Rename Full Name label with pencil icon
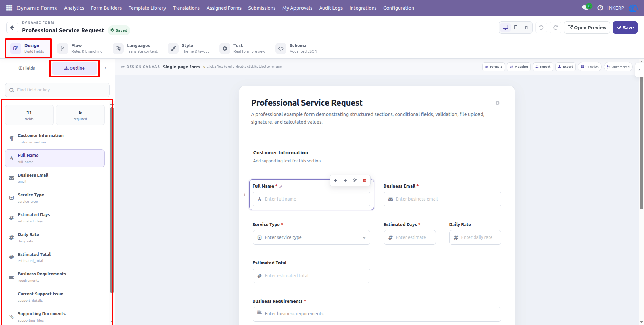 [x=281, y=186]
